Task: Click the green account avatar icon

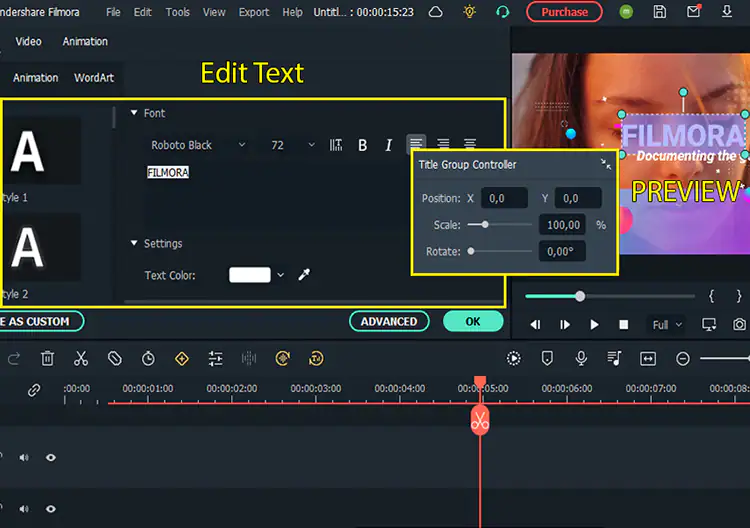Action: [626, 12]
